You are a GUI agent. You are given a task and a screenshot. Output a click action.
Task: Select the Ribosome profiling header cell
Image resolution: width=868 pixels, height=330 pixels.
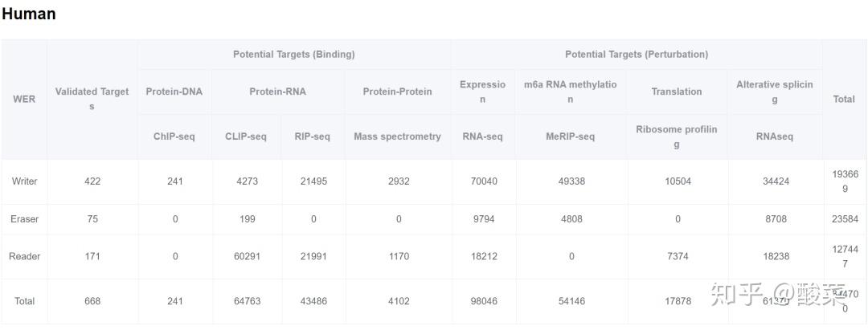(x=676, y=136)
